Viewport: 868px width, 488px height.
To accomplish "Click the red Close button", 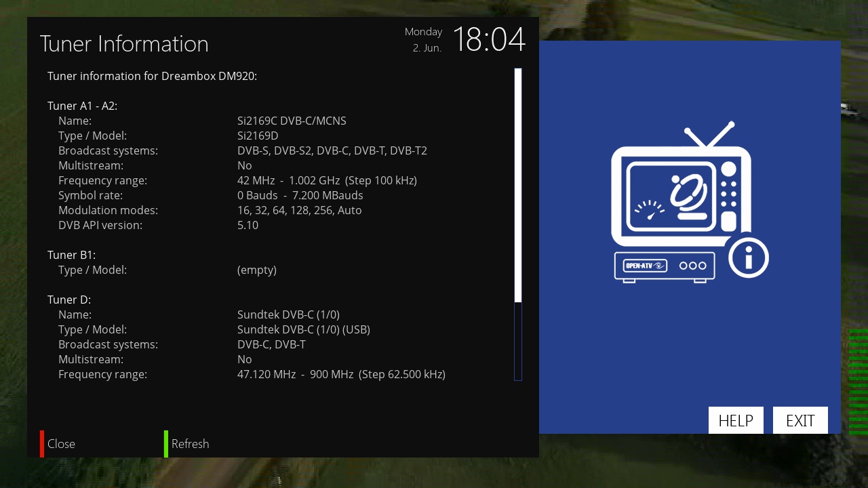I will tap(58, 444).
